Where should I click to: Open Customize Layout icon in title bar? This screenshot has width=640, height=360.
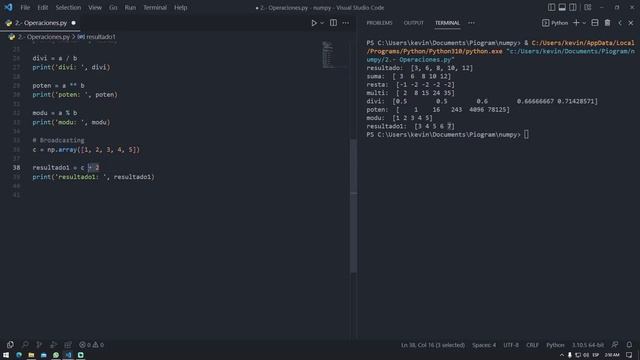[588, 7]
